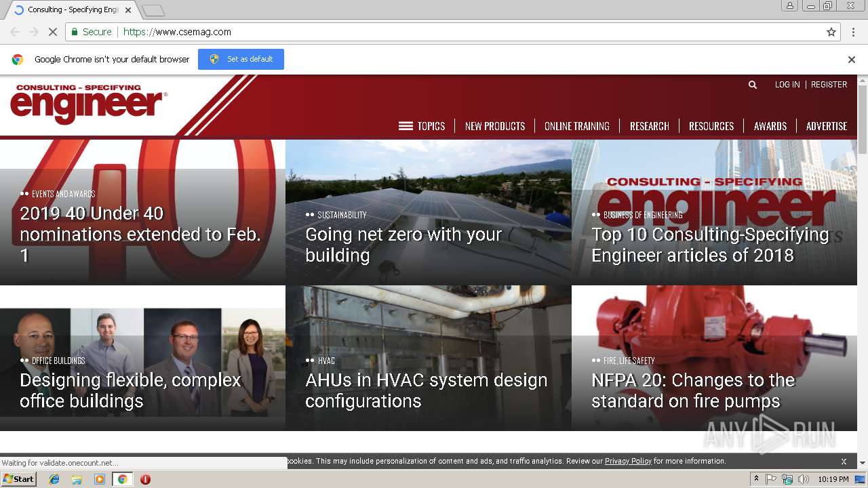Image resolution: width=868 pixels, height=488 pixels.
Task: Open the Resources menu item
Action: (711, 126)
